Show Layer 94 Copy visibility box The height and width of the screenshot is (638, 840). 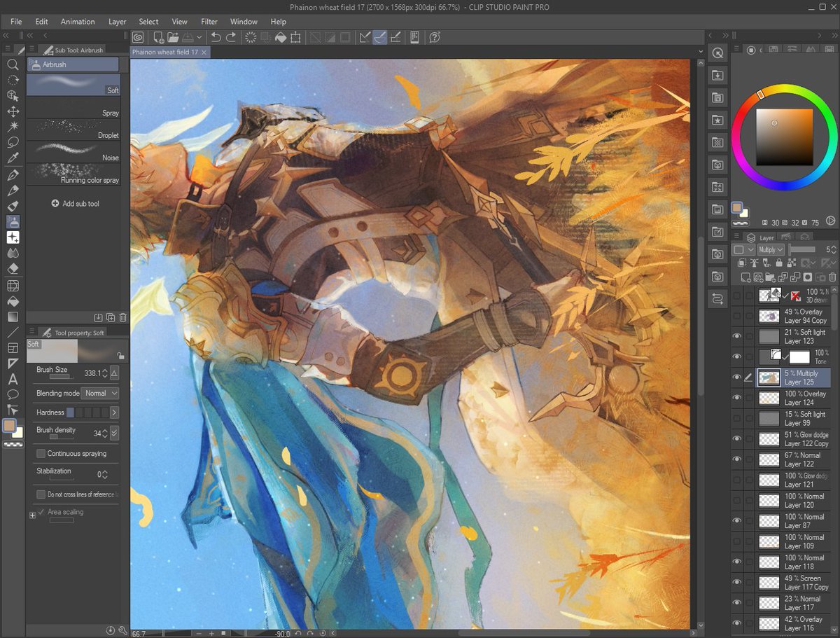point(737,316)
